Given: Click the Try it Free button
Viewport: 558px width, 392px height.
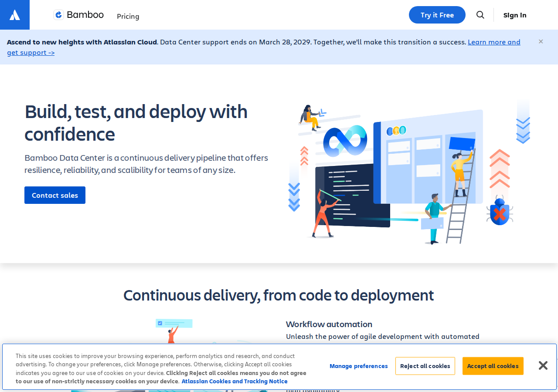Looking at the screenshot, I should coord(437,15).
